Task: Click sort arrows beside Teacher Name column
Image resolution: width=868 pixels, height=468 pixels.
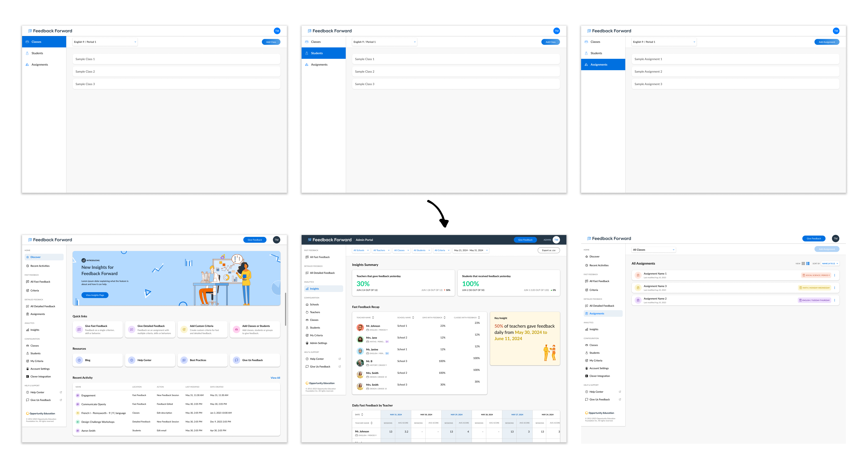Action: point(373,318)
